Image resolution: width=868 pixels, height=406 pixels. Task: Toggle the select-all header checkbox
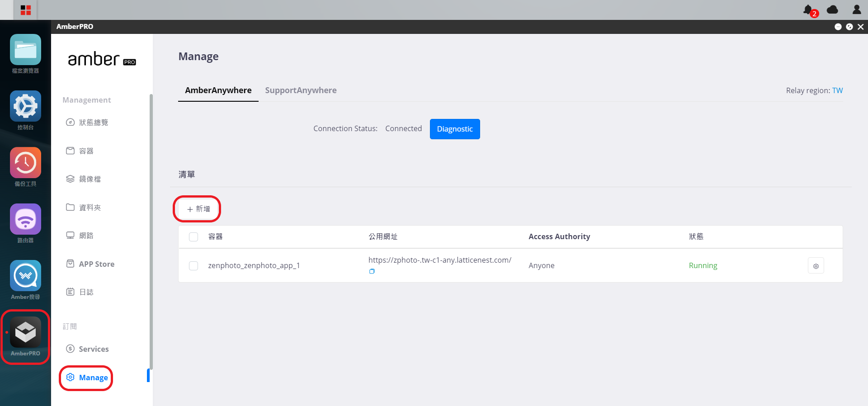coord(193,237)
